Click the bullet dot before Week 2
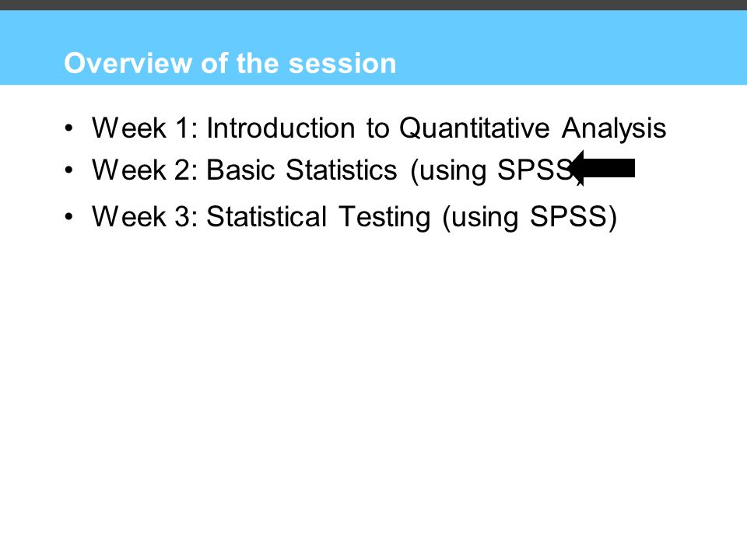Screen dimensions: 747x560 pyautogui.click(x=69, y=170)
